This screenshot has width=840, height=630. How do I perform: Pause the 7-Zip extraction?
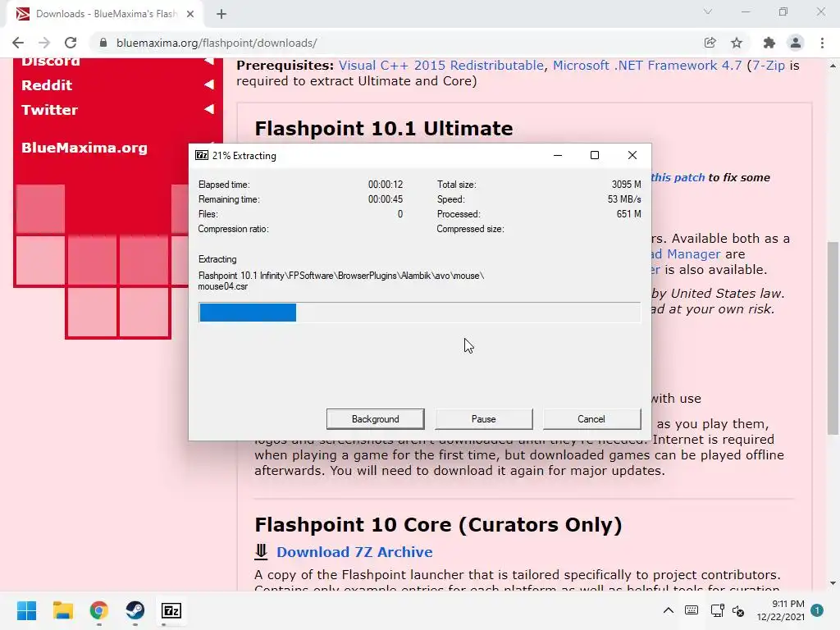click(484, 419)
